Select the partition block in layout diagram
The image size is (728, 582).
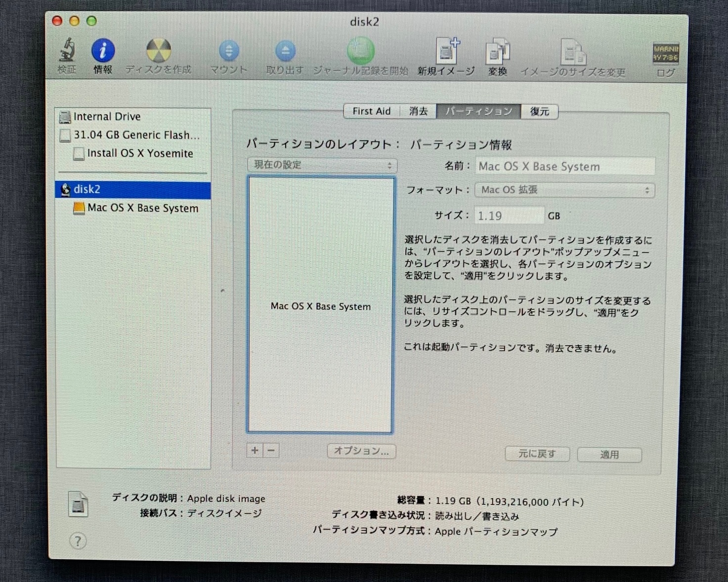pyautogui.click(x=320, y=305)
